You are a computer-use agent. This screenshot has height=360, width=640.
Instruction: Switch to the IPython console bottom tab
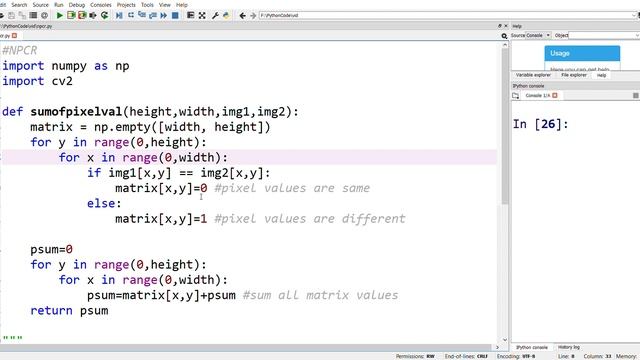pyautogui.click(x=532, y=347)
